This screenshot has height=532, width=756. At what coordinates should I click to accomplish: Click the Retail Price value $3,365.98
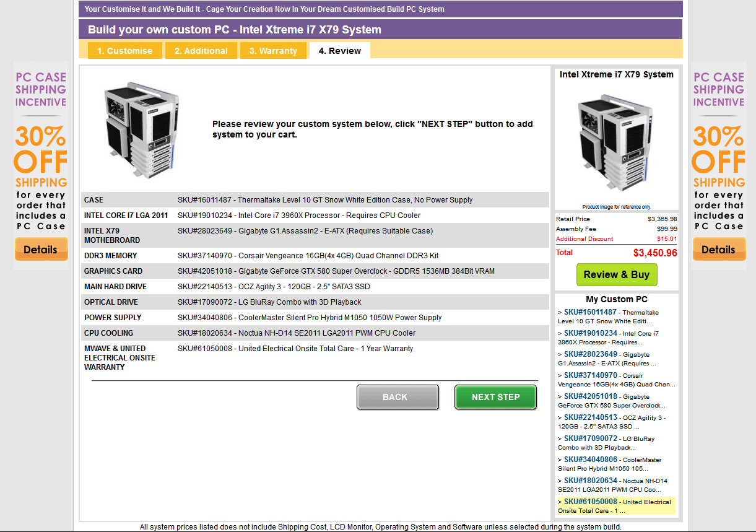[663, 219]
